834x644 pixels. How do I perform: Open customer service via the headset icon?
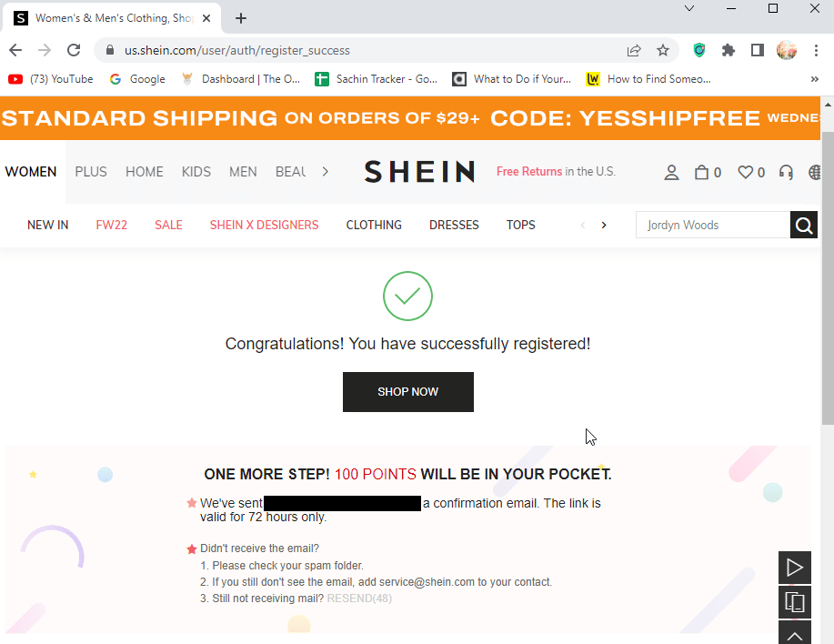click(x=784, y=172)
